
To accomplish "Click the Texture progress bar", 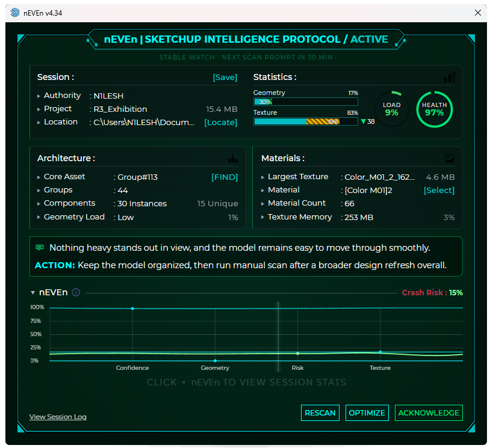I will pos(306,121).
